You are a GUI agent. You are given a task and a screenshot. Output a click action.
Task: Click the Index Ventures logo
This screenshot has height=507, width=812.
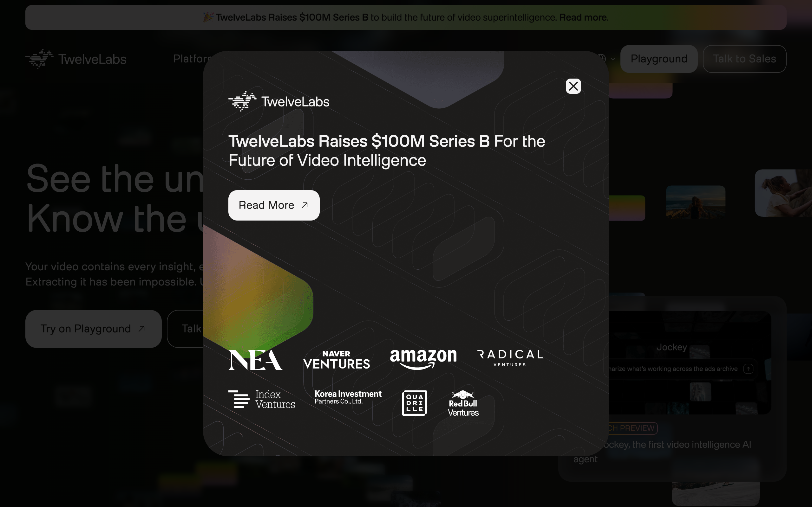pos(262,399)
